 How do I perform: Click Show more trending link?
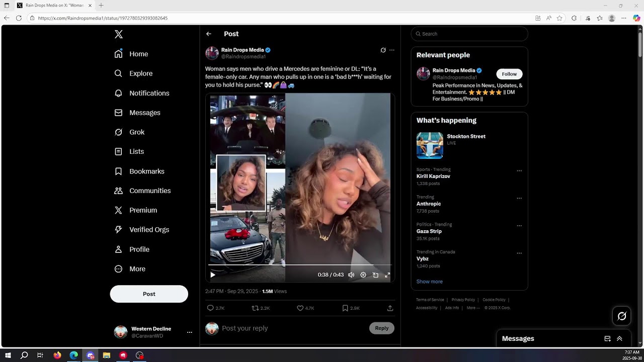coord(429,282)
